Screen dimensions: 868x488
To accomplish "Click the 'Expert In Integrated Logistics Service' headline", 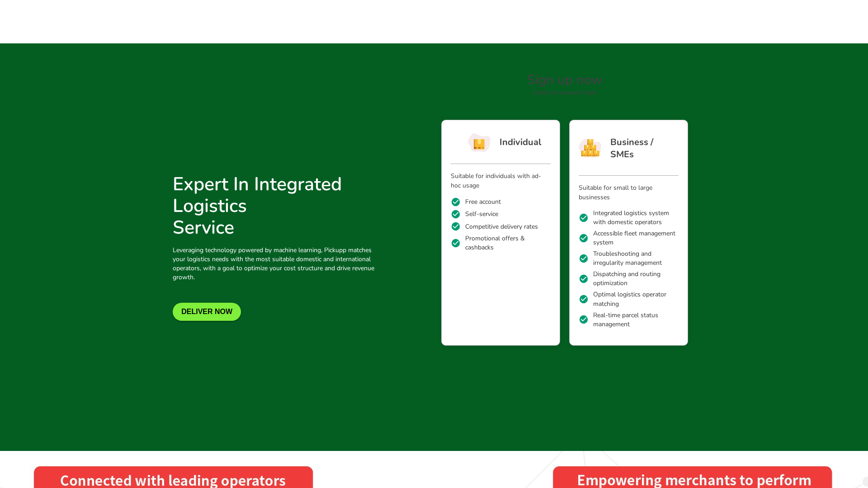I will click(x=257, y=206).
